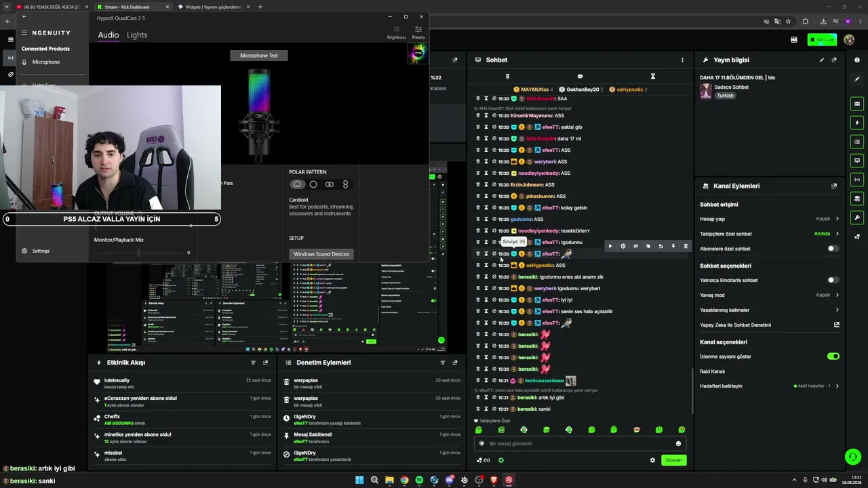
Task: Pop out the Yayın bilgisi panel
Action: click(834, 60)
